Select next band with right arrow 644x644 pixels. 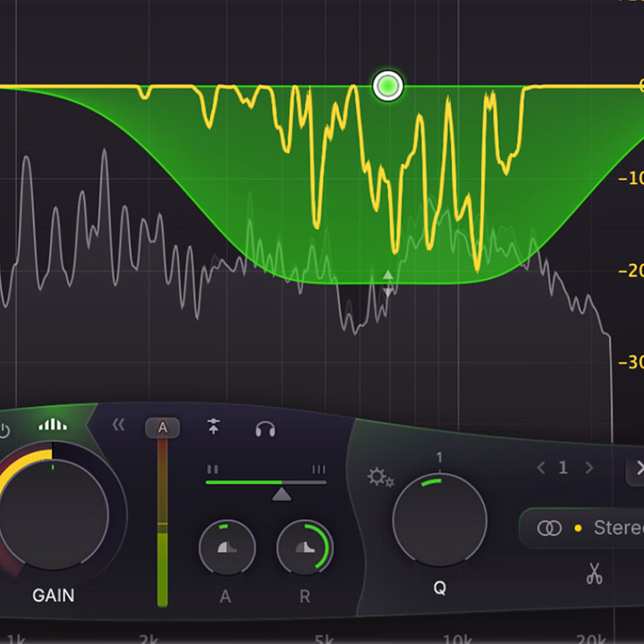click(589, 468)
